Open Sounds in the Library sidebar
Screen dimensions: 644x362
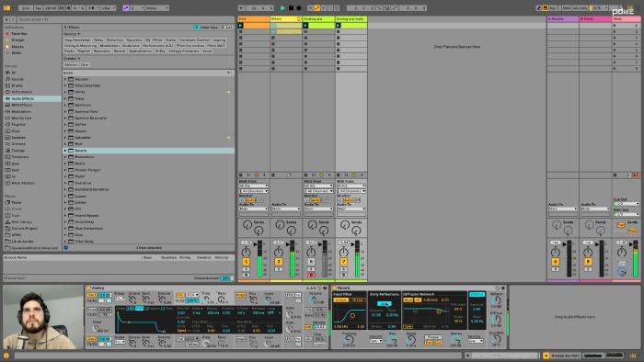pyautogui.click(x=17, y=79)
